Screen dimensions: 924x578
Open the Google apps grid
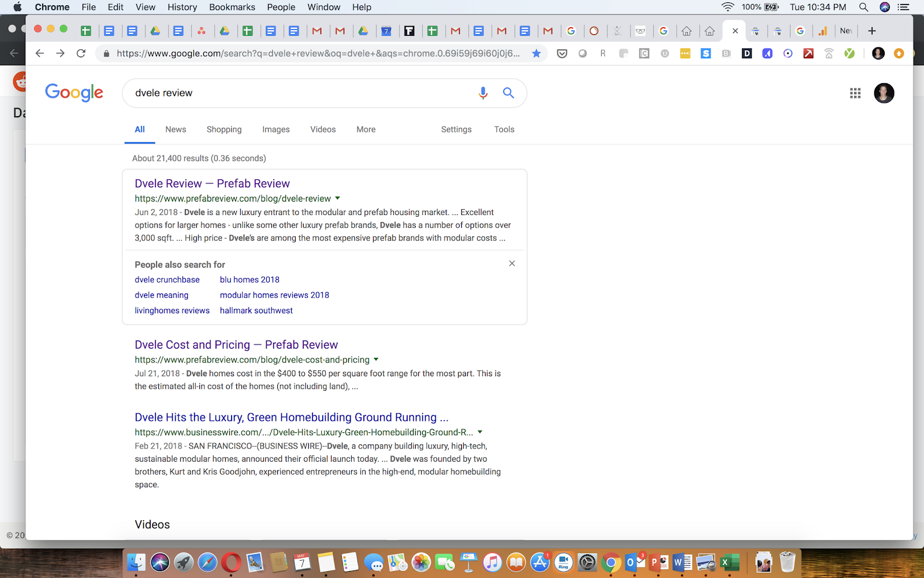coord(855,93)
